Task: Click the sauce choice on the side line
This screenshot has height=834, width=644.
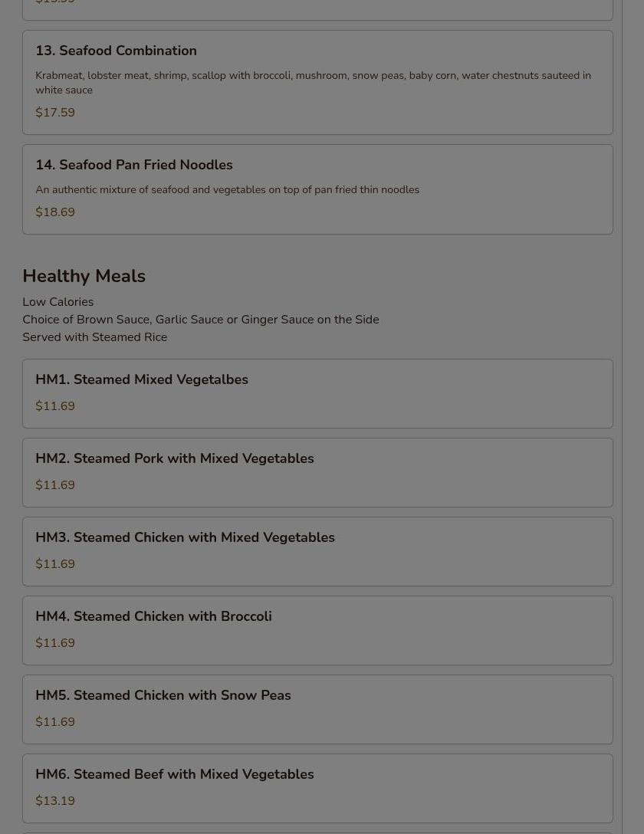Action: click(x=200, y=320)
